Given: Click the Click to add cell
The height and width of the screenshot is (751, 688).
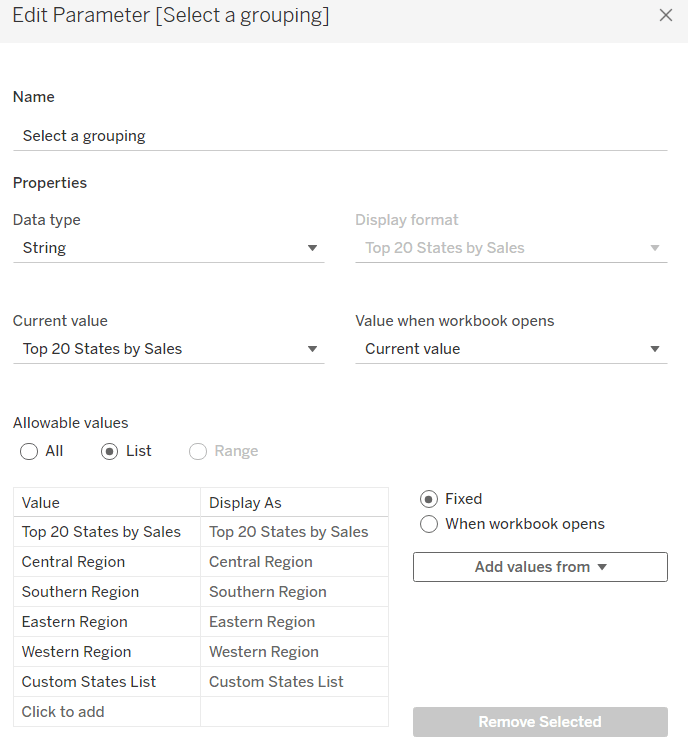Looking at the screenshot, I should click(106, 712).
